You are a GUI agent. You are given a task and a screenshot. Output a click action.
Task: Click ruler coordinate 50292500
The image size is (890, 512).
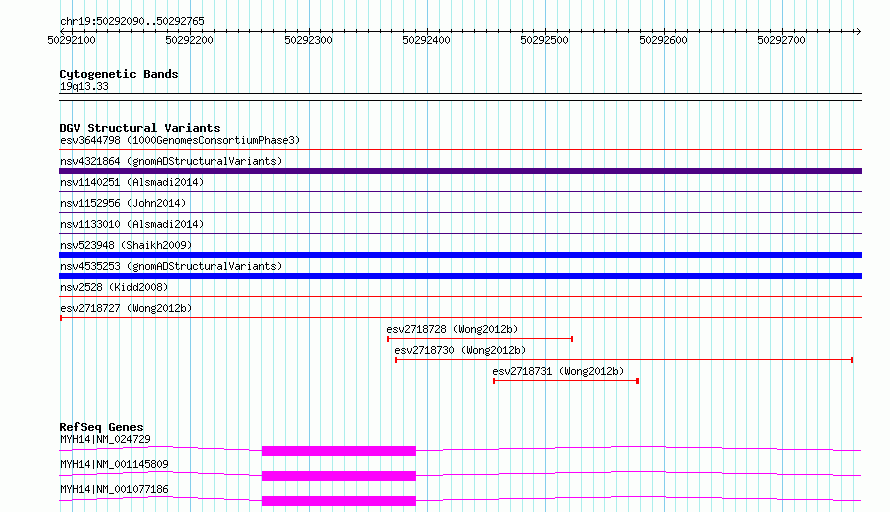pyautogui.click(x=544, y=40)
